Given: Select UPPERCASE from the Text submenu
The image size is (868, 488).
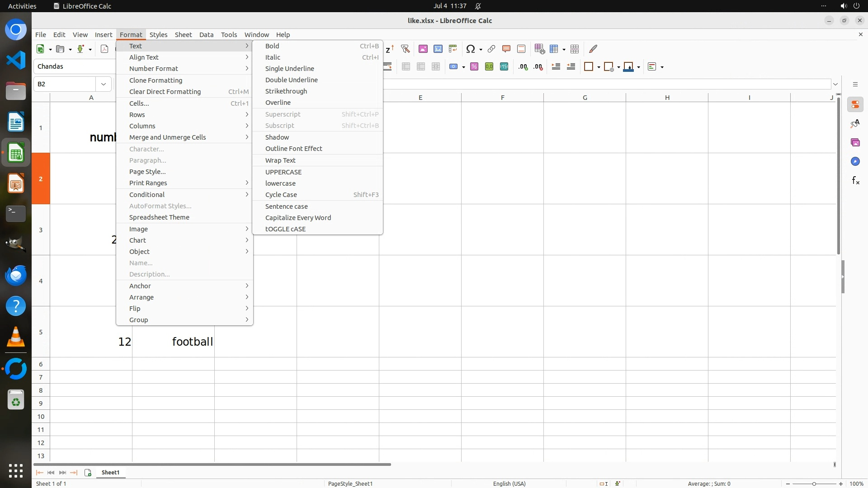Looking at the screenshot, I should tap(283, 172).
